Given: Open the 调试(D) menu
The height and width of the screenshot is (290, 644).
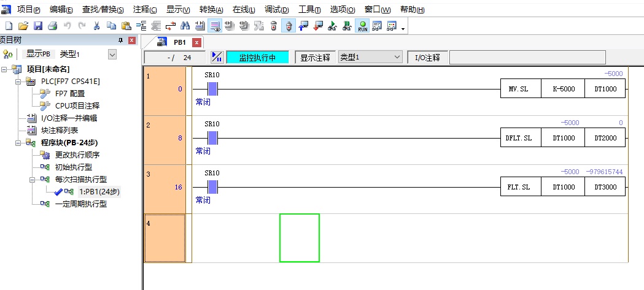Looking at the screenshot, I should pyautogui.click(x=276, y=10).
